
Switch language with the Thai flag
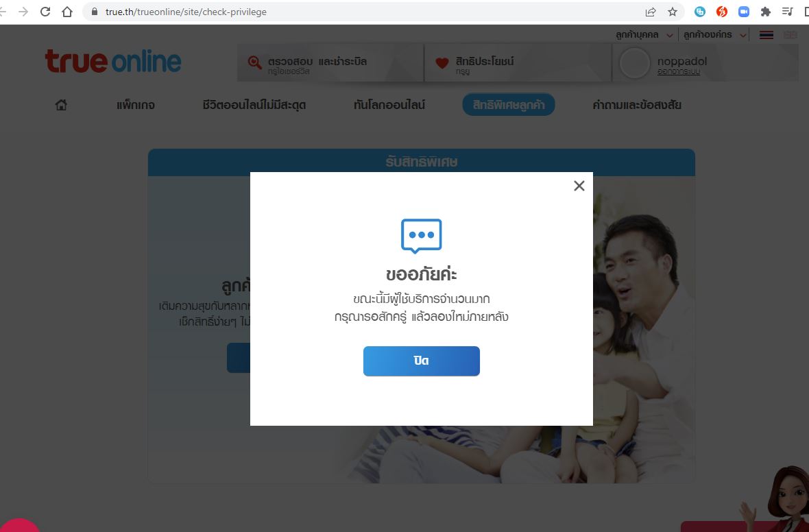tap(766, 35)
